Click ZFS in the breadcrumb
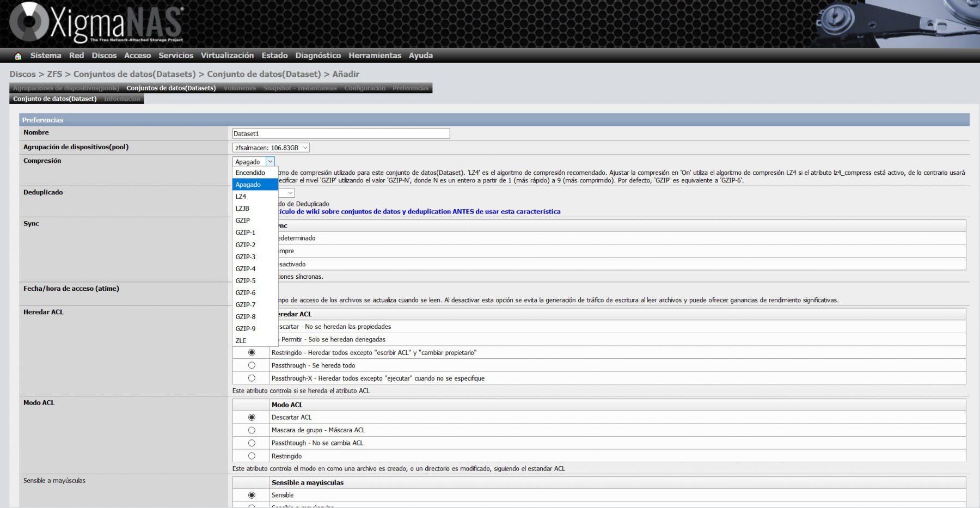Viewport: 980px width, 508px height. (54, 74)
